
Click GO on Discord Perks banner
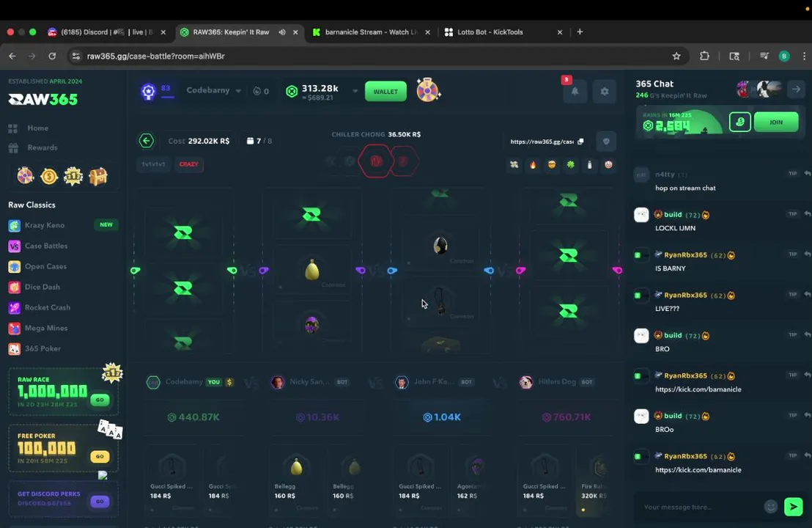coord(100,501)
